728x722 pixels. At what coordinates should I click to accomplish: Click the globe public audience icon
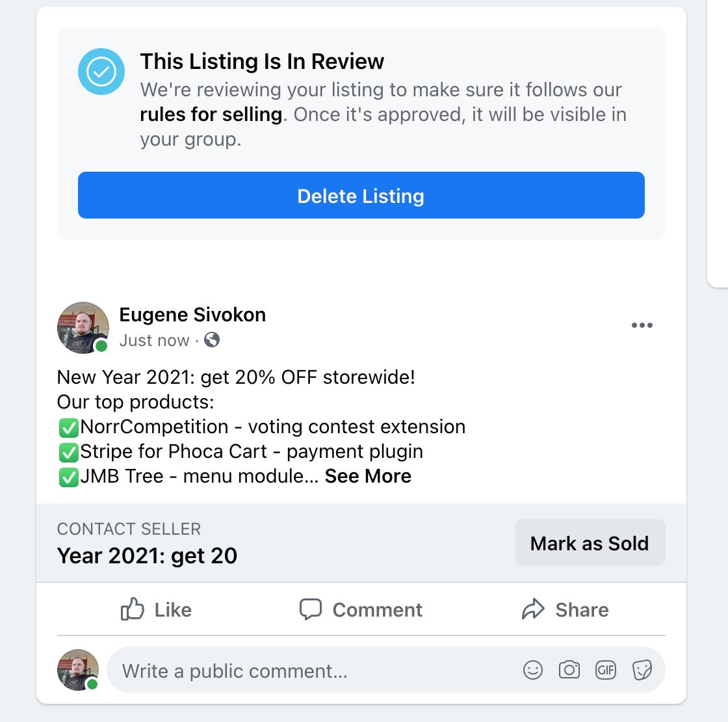click(x=212, y=340)
